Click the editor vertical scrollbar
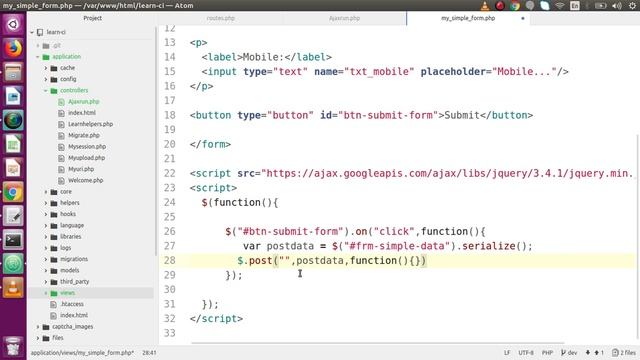The image size is (640, 360). (x=638, y=237)
